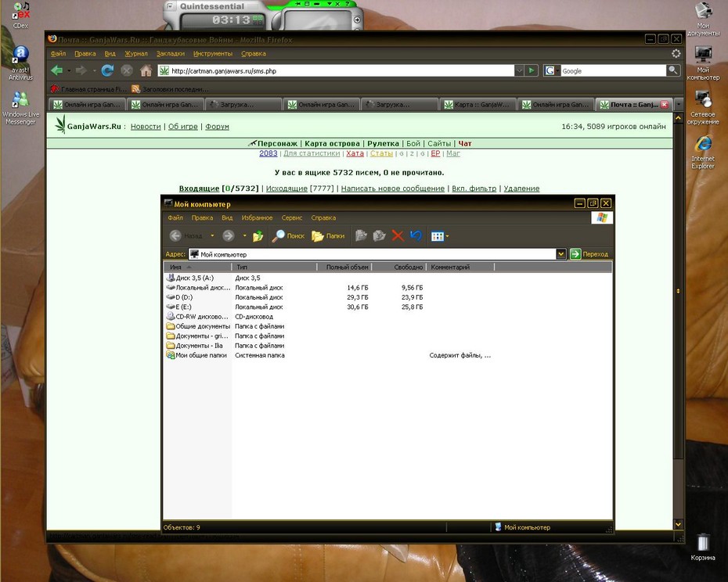Go back in Firefox using the green arrow
Screen dimensions: 728x582
(56, 70)
